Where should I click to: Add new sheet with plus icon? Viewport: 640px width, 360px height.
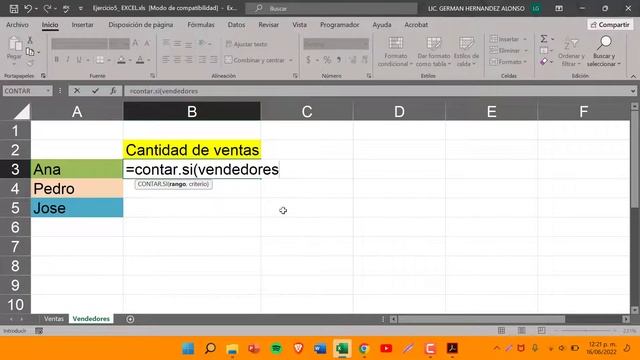pyautogui.click(x=130, y=319)
